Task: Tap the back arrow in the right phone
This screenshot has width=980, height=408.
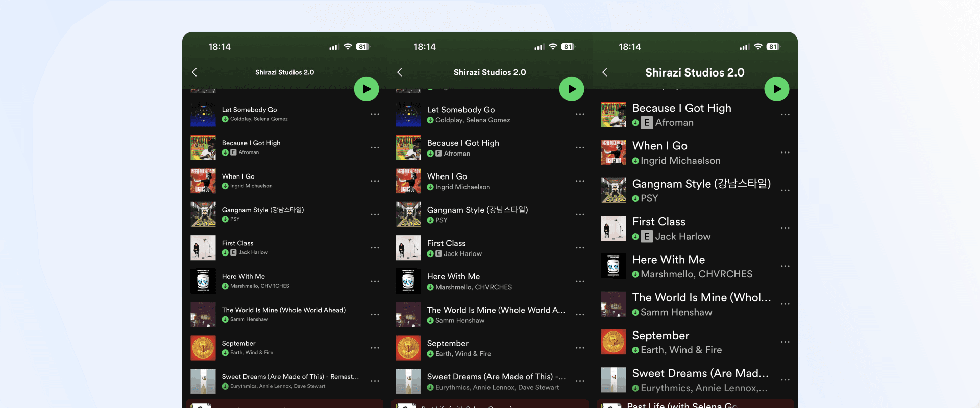Action: 605,72
